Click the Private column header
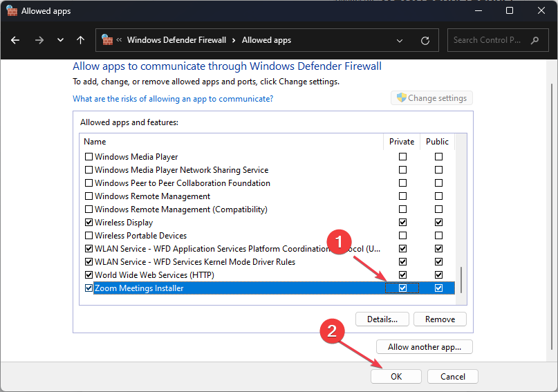The image size is (558, 392). (x=402, y=142)
